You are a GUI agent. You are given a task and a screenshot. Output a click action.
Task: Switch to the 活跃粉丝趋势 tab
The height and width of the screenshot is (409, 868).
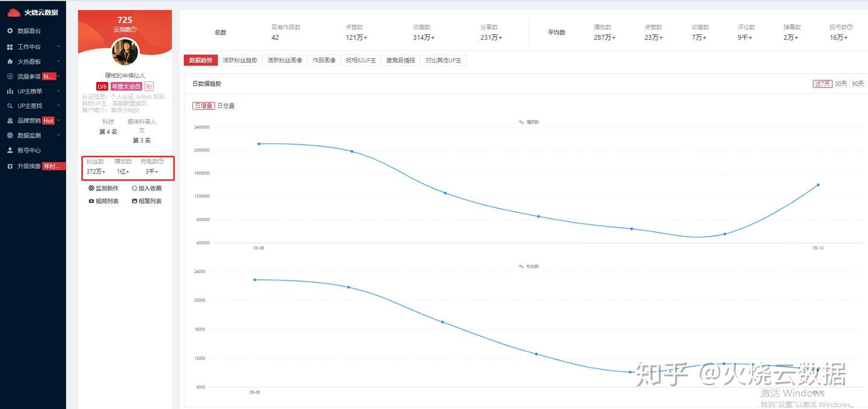coord(240,60)
